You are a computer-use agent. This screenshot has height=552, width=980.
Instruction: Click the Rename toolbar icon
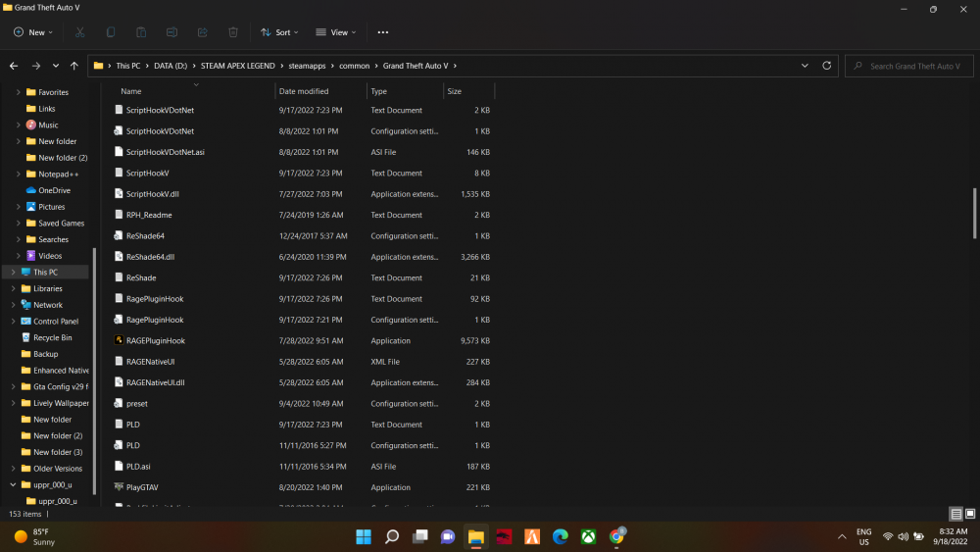tap(171, 32)
